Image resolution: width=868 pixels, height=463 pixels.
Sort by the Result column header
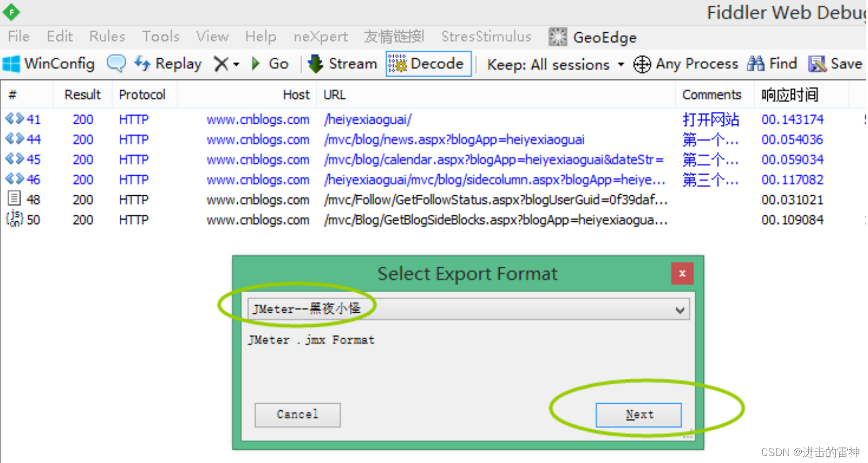[x=82, y=94]
